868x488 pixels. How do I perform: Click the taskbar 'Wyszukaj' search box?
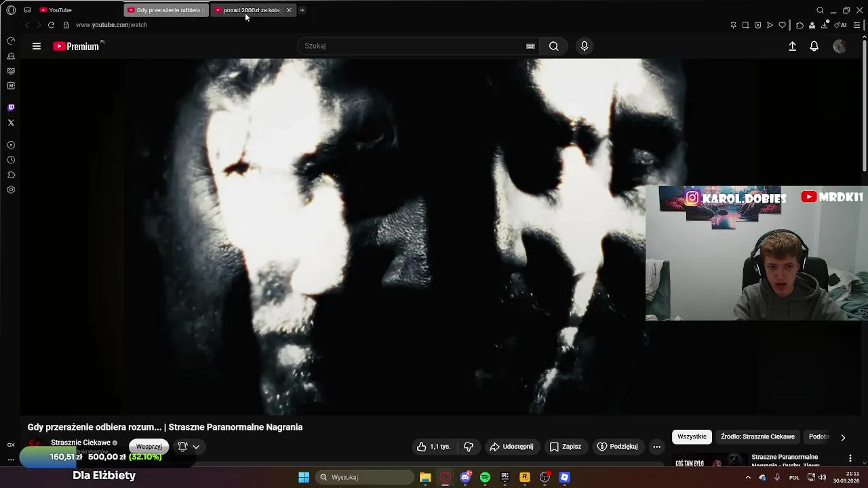tap(366, 477)
